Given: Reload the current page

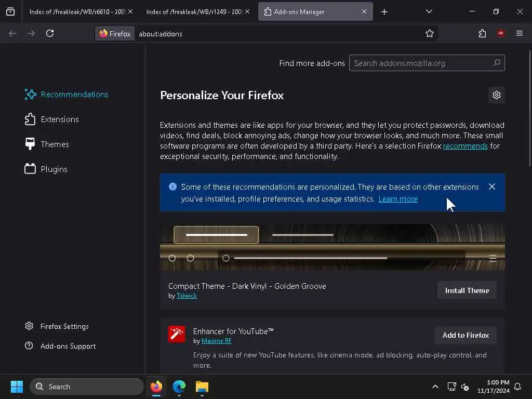Looking at the screenshot, I should click(x=50, y=33).
